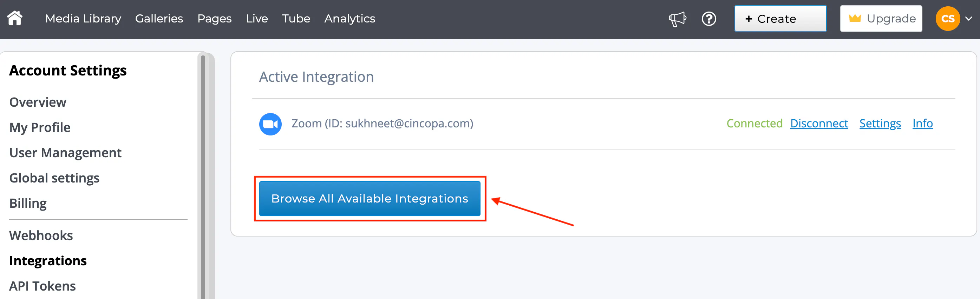Expand the account dropdown chevron
This screenshot has height=299, width=980.
pos(969,19)
